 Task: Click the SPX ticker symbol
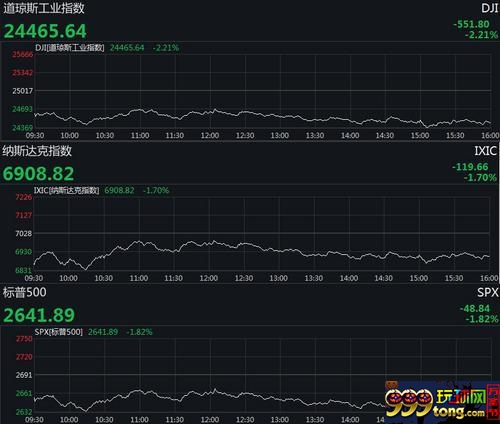(487, 292)
